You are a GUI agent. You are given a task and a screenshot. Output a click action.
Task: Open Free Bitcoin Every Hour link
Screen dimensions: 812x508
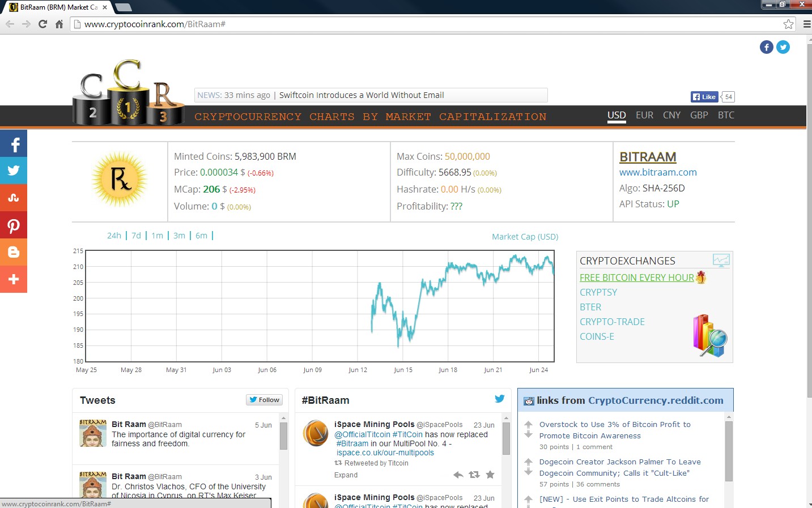(x=636, y=278)
